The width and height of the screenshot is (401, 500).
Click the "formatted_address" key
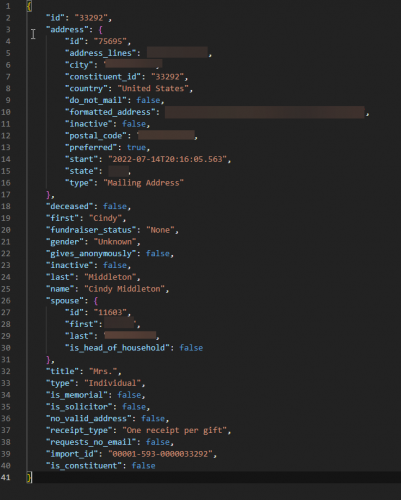pos(110,112)
